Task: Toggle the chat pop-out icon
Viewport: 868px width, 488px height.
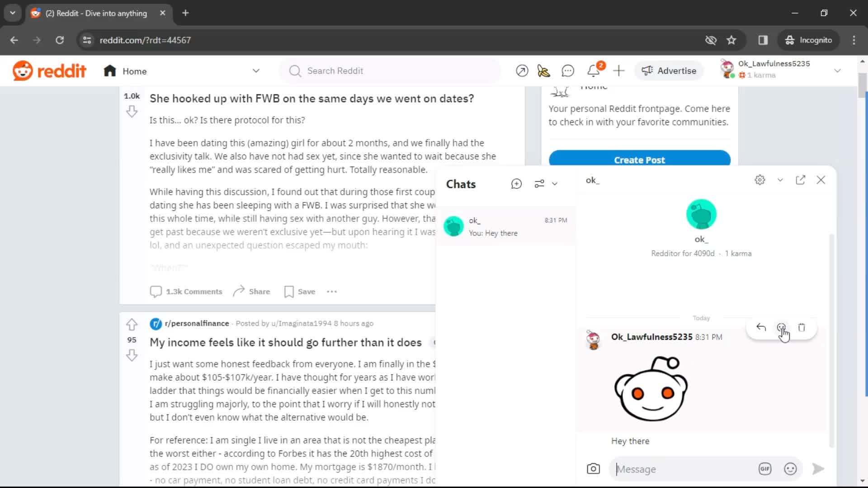Action: [801, 180]
